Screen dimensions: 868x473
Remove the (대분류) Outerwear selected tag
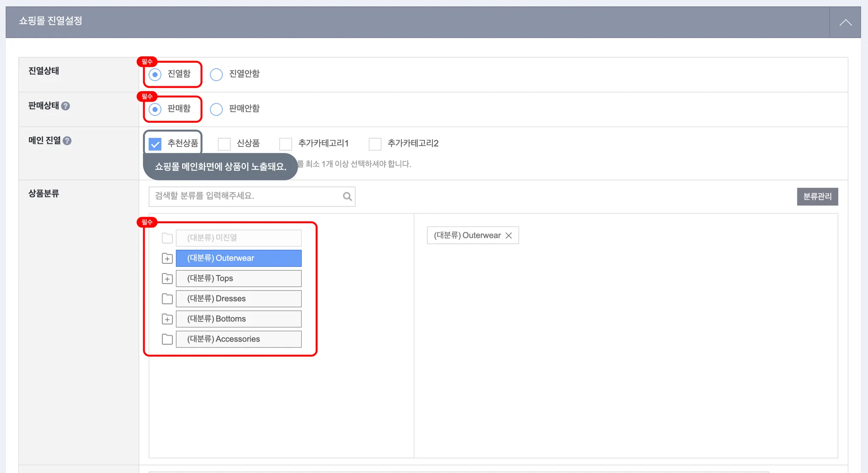(x=509, y=235)
